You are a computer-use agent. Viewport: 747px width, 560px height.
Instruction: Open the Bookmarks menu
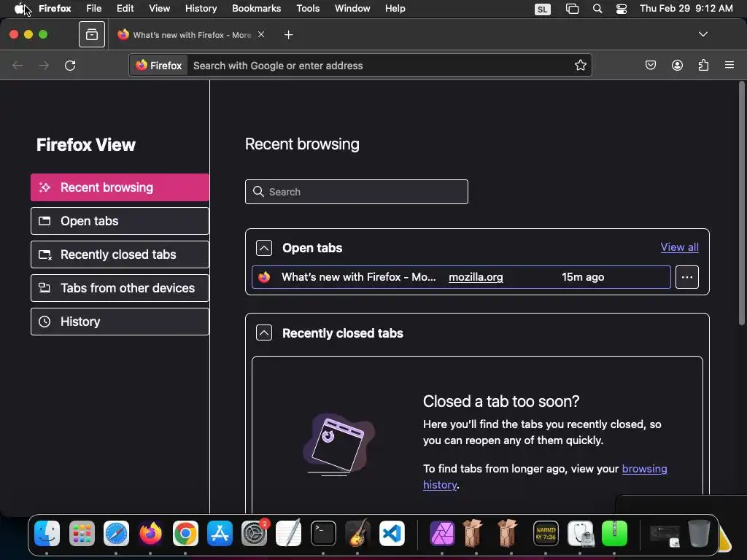click(x=256, y=8)
